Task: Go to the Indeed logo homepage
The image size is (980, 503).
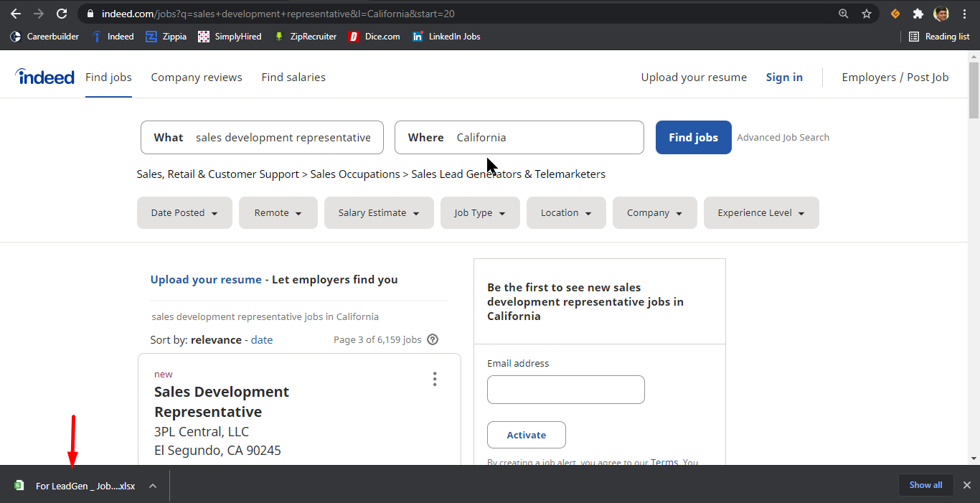Action: click(44, 77)
